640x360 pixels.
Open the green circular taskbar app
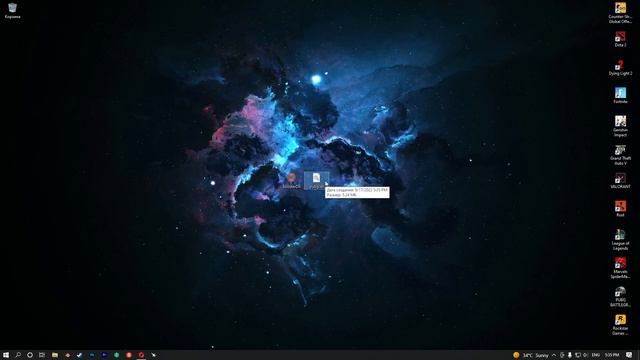(117, 355)
